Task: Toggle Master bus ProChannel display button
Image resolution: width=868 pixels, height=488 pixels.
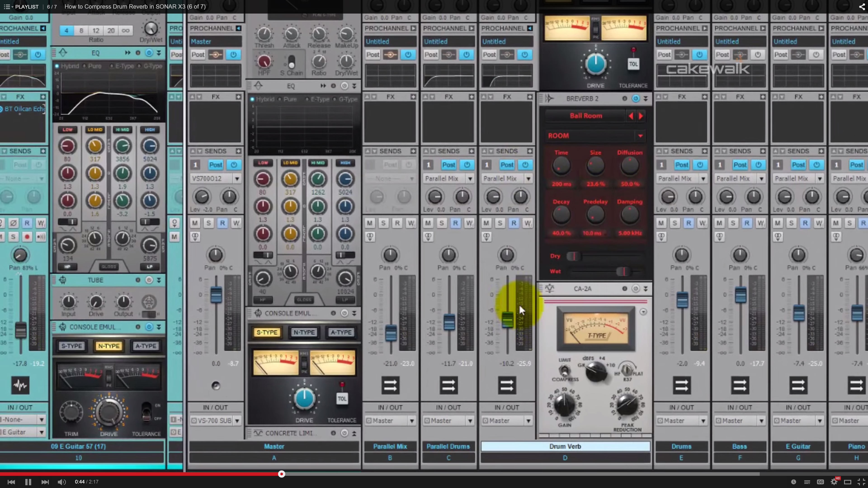Action: click(238, 28)
